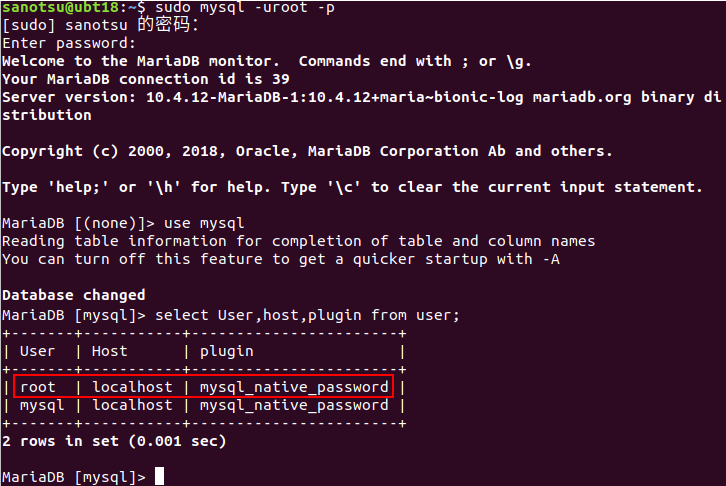726x486 pixels.
Task: Click the "User" column header
Action: tap(37, 351)
